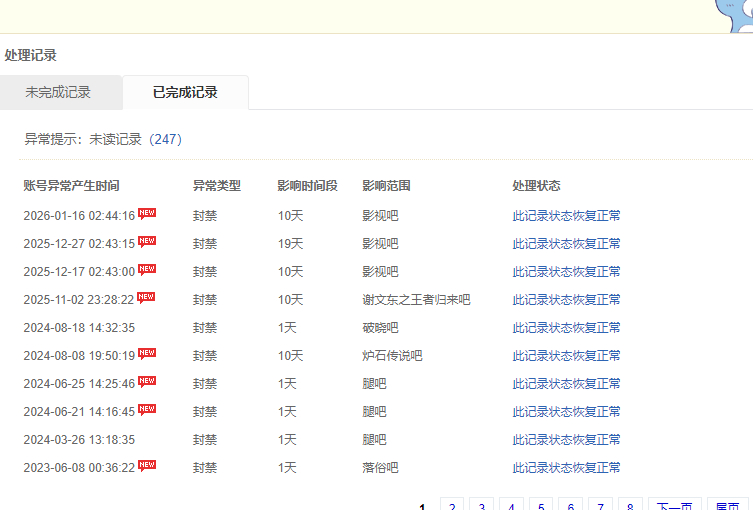Click NEW badge on 2024-06-21 record
The width and height of the screenshot is (753, 510).
tap(147, 409)
